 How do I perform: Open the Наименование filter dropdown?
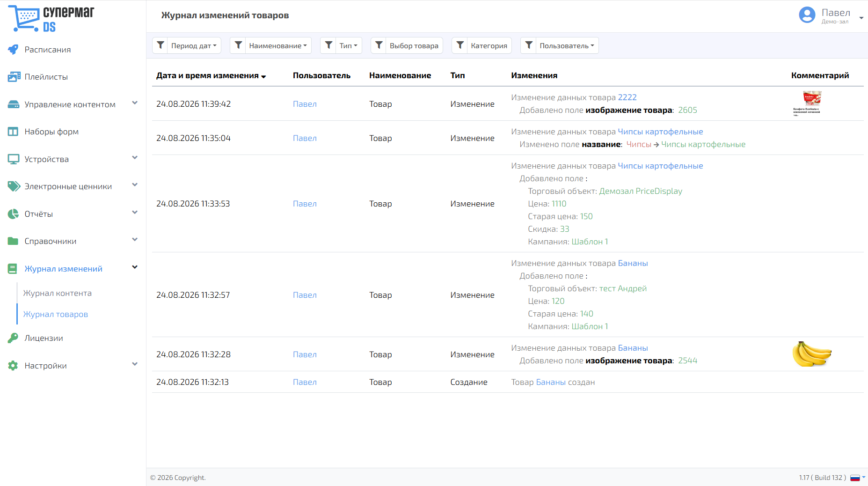point(278,45)
